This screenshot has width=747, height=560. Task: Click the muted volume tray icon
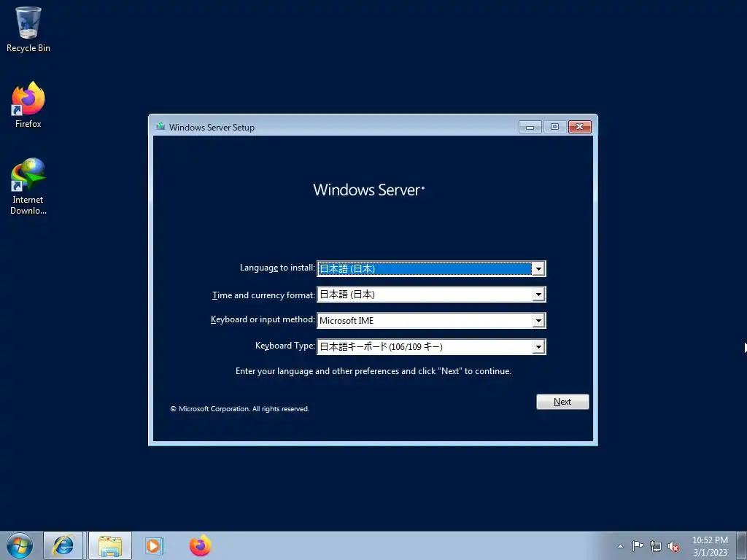tap(673, 547)
